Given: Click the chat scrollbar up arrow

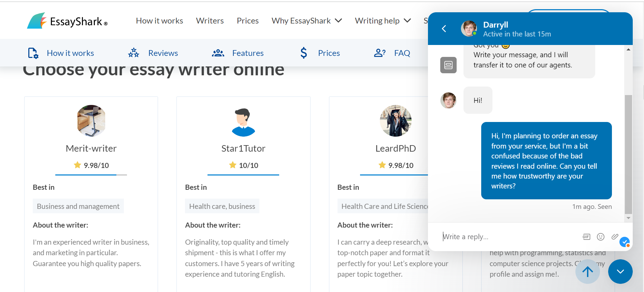Looking at the screenshot, I should (x=628, y=50).
